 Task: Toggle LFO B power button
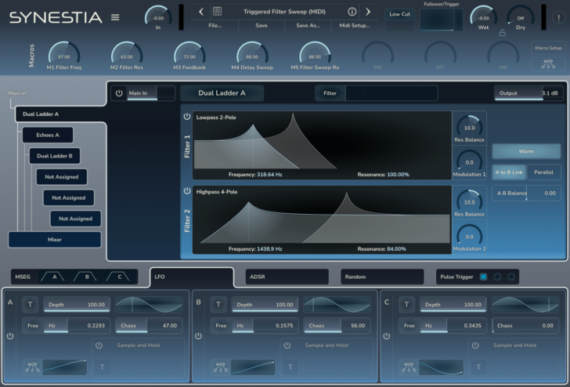(198, 336)
